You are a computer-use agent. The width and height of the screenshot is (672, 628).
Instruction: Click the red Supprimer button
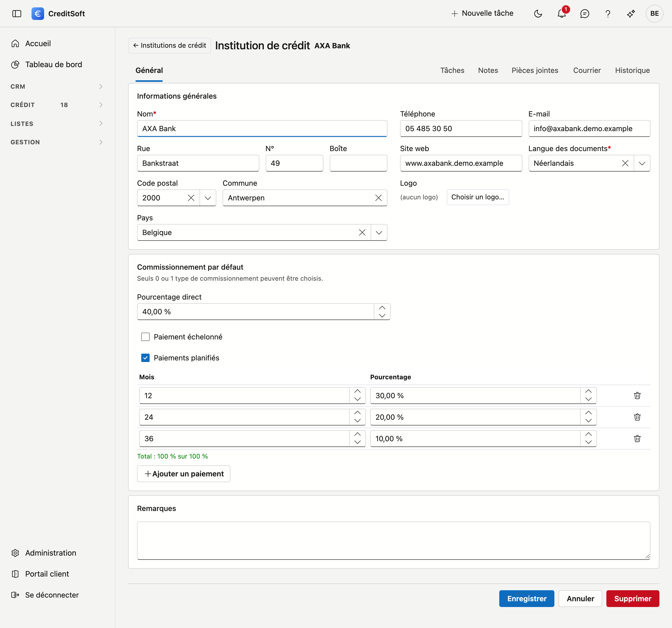pyautogui.click(x=632, y=599)
